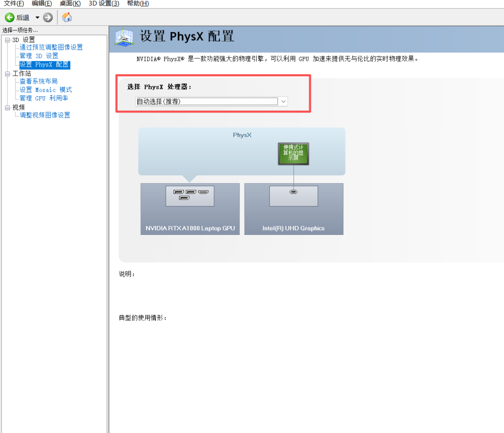Select 设置 PhysX 配置 in tree
Viewport: 504px width, 433px height.
(44, 64)
